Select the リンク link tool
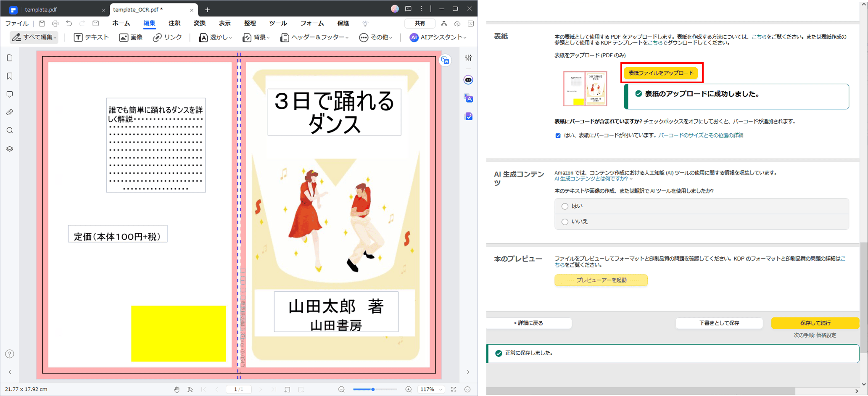 coord(167,37)
